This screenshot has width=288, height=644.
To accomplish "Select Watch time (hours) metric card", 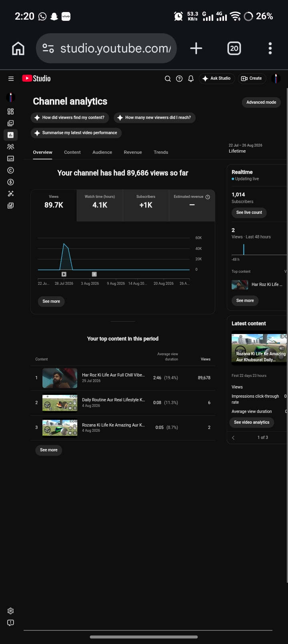I will 100,205.
